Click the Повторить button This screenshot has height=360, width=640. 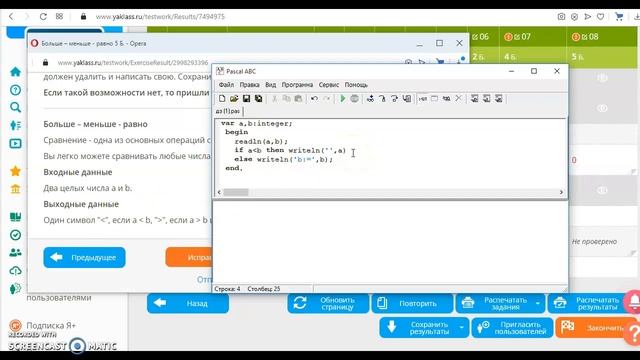click(412, 304)
